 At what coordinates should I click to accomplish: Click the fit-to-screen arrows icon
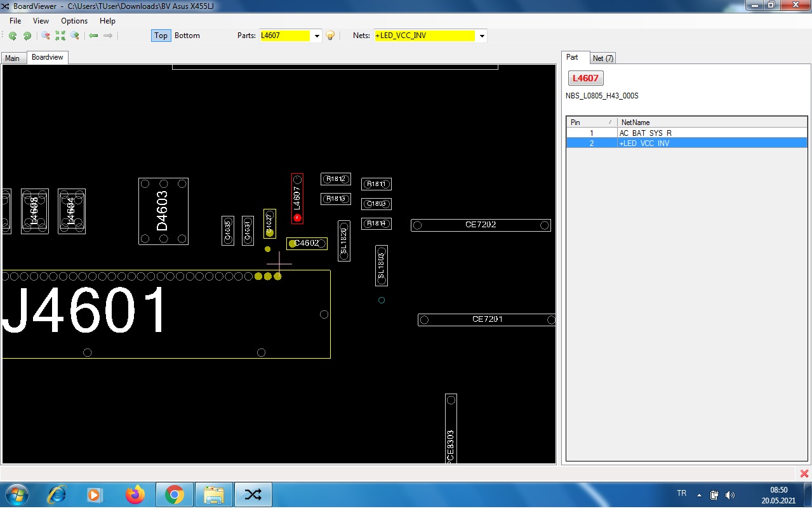60,36
